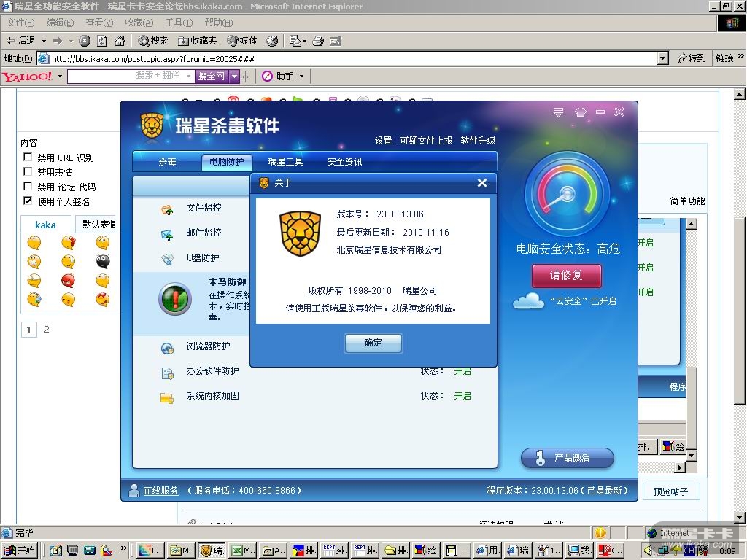Click the inner panel scroll-up arrow
Viewport: 747px width, 560px height.
pos(692,224)
